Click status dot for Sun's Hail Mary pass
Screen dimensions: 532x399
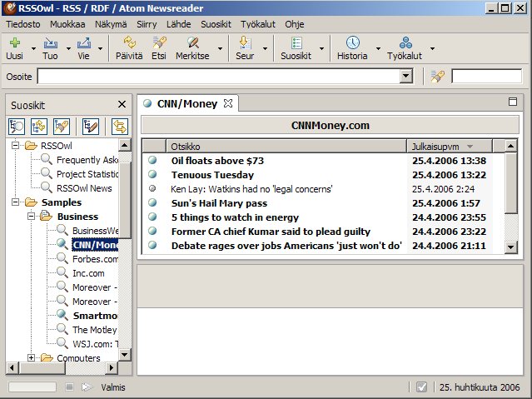coord(152,202)
